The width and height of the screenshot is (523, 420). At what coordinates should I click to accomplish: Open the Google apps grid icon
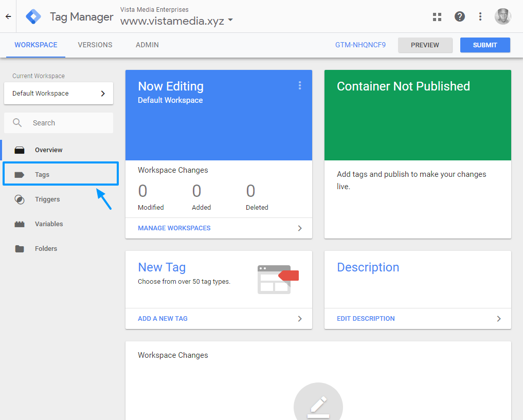(437, 16)
